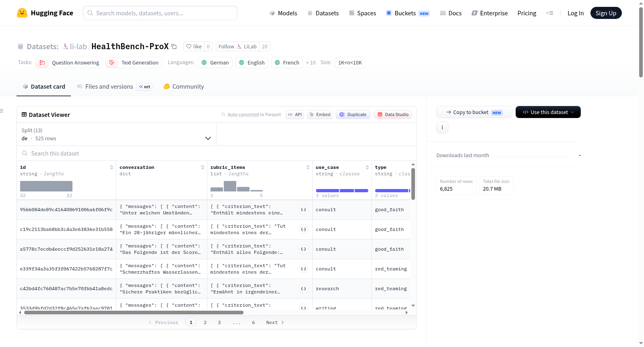Screen dimensions: 644x347
Task: Focus the Search models, datasets, users field
Action: (x=160, y=13)
